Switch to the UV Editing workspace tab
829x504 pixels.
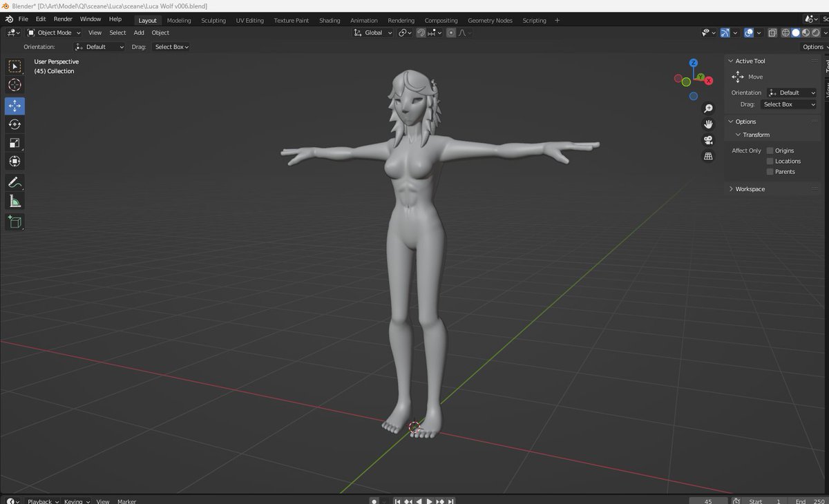click(250, 20)
